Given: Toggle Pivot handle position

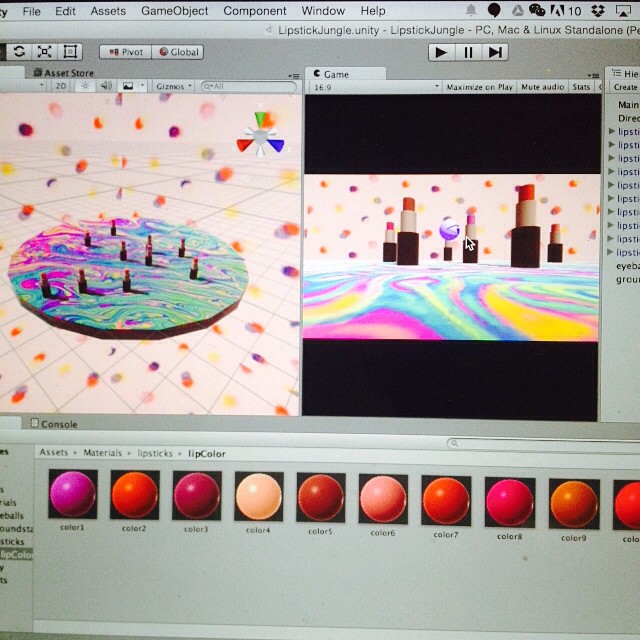Looking at the screenshot, I should (x=125, y=52).
